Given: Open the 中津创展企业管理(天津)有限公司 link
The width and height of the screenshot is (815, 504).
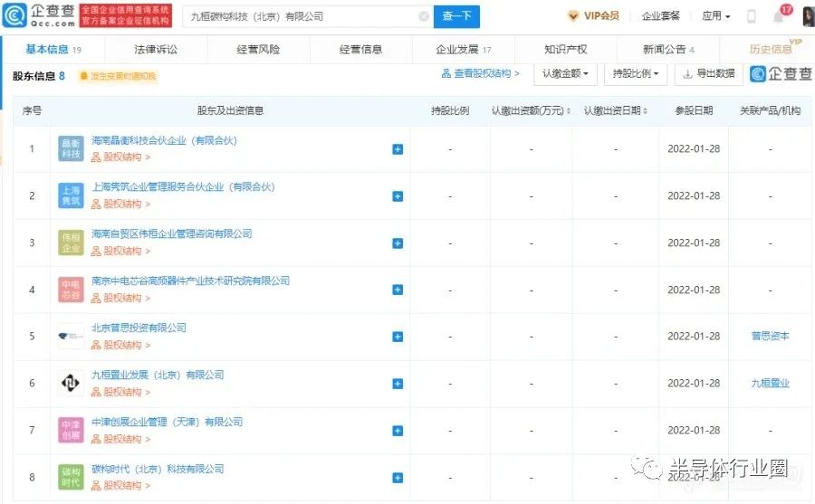Looking at the screenshot, I should click(x=167, y=422).
